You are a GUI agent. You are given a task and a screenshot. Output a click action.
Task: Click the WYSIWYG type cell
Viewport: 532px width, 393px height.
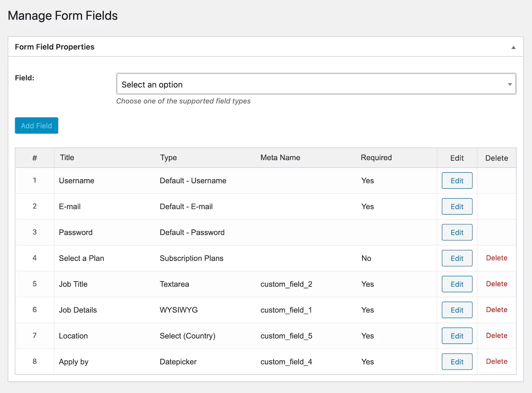pos(178,310)
